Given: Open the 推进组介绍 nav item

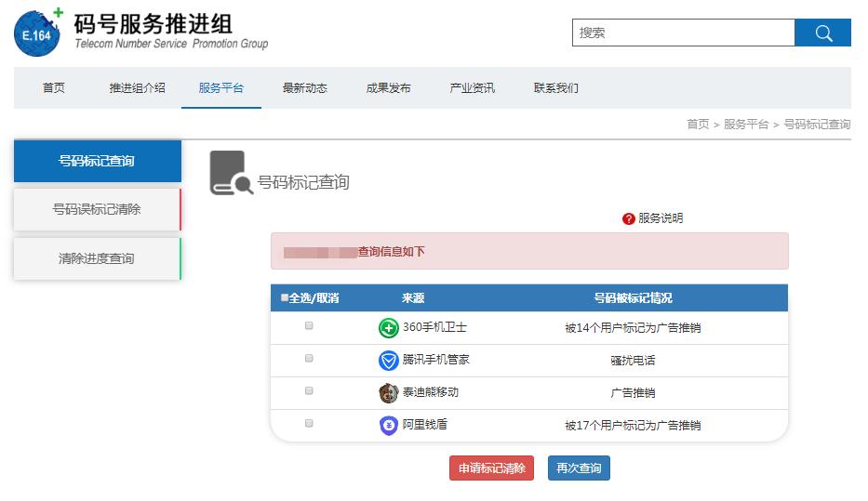Looking at the screenshot, I should (138, 88).
